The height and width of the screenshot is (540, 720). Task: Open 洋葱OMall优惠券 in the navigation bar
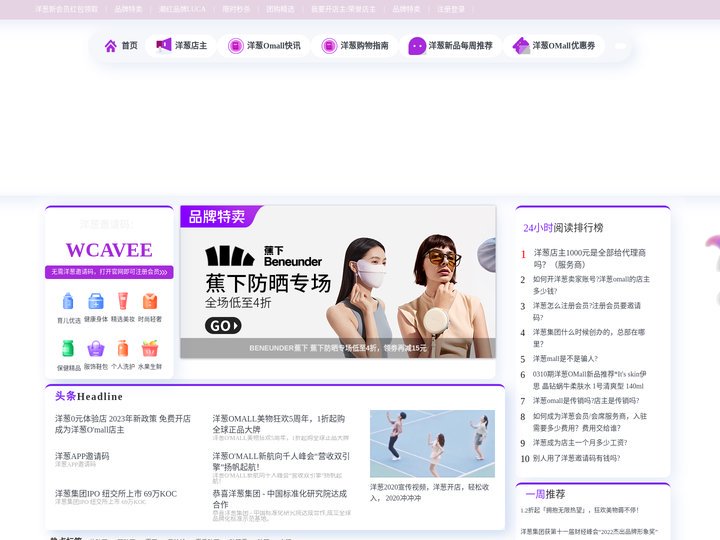click(x=554, y=46)
